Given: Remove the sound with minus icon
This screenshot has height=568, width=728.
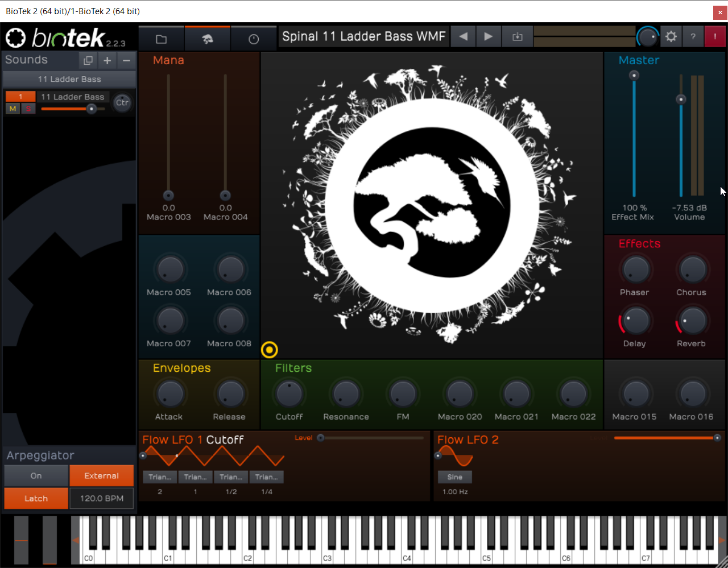Looking at the screenshot, I should [x=127, y=60].
